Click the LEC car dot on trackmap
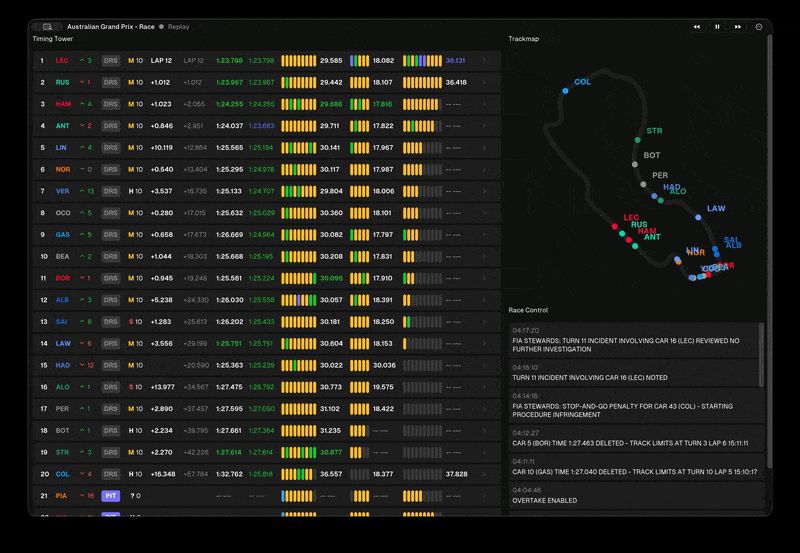 [x=615, y=227]
